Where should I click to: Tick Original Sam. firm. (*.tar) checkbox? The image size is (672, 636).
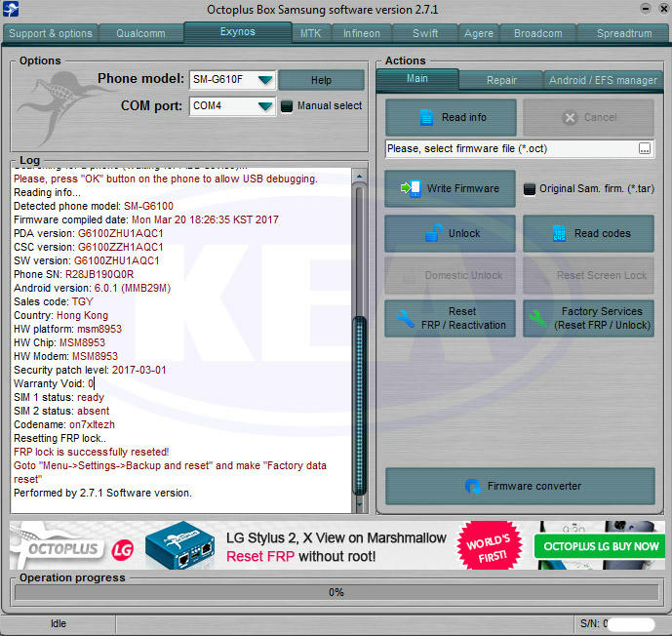530,188
